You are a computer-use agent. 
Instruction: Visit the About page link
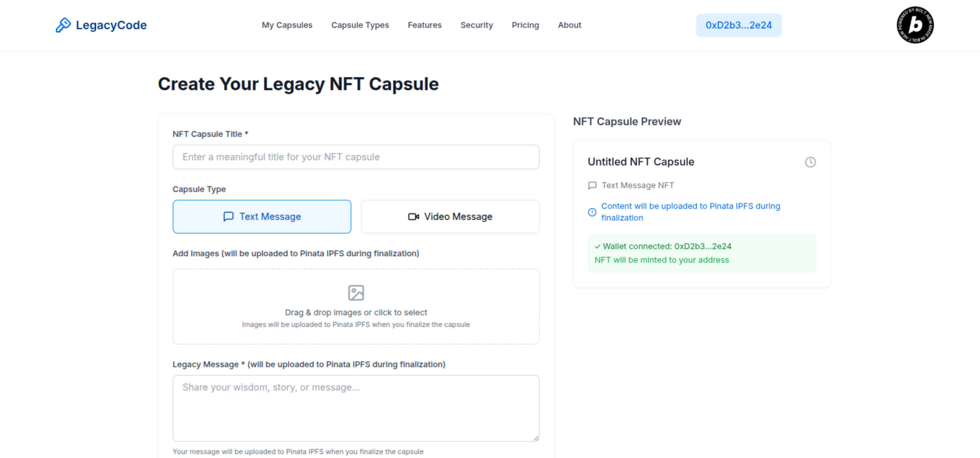569,25
